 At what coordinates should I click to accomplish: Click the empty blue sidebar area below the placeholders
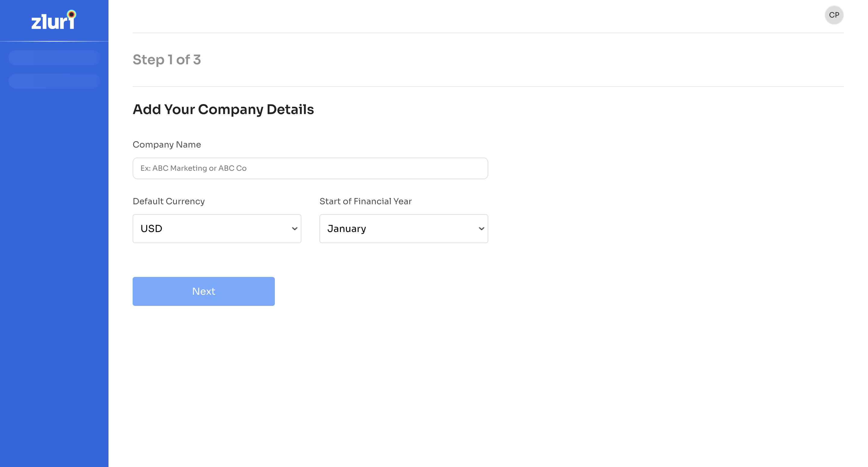point(54,270)
